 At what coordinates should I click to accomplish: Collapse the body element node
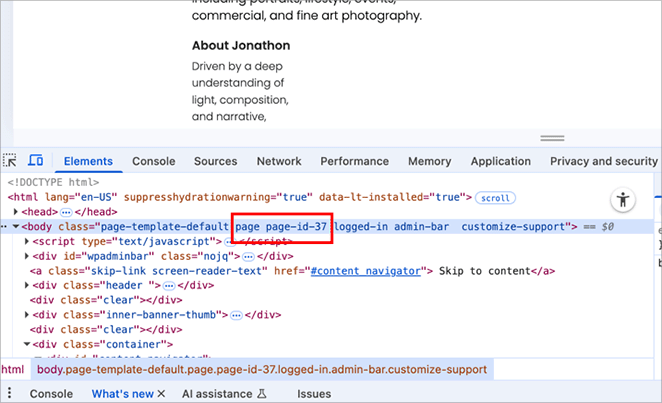(x=16, y=227)
